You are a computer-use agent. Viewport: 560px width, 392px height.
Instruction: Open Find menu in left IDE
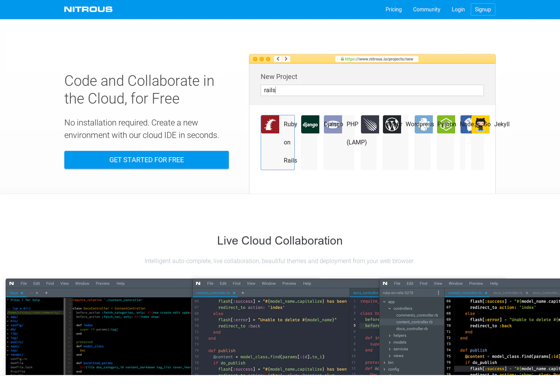(50, 284)
